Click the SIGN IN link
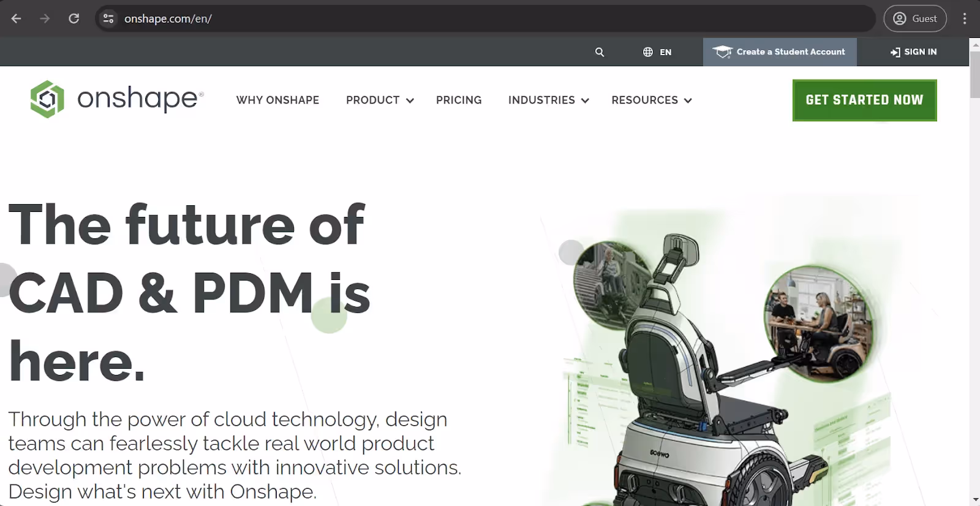Image resolution: width=980 pixels, height=506 pixels. 914,52
